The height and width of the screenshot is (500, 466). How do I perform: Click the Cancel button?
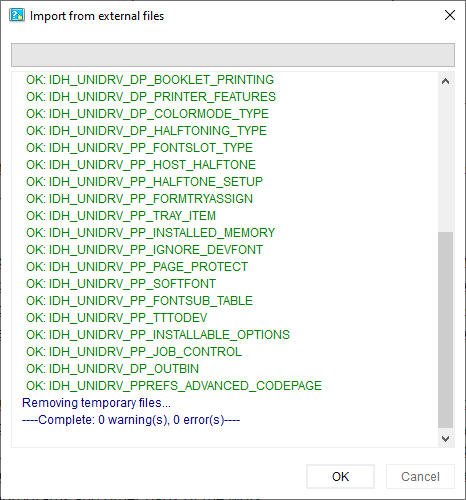420,476
